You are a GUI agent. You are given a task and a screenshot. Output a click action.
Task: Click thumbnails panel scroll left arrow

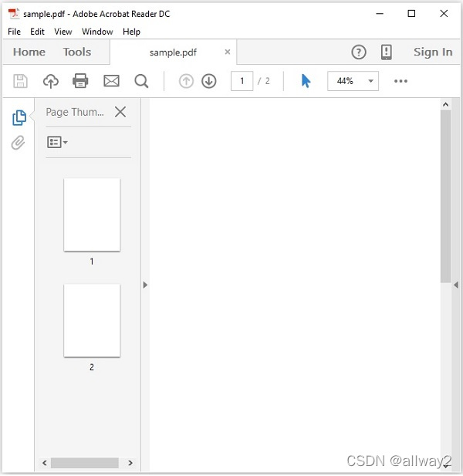pos(45,463)
